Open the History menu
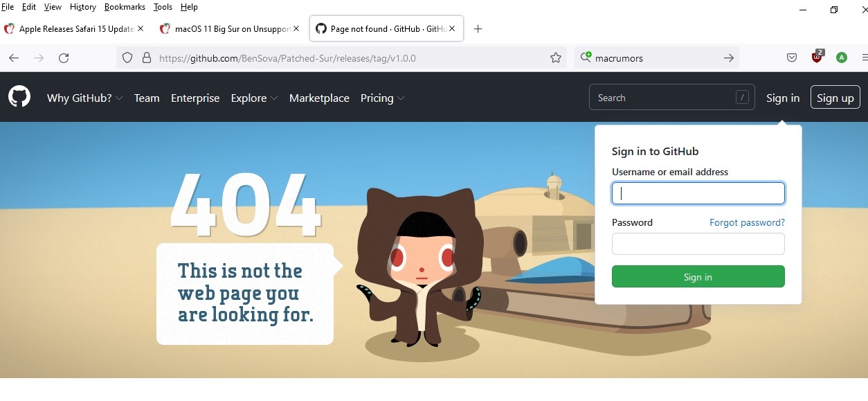 point(83,7)
